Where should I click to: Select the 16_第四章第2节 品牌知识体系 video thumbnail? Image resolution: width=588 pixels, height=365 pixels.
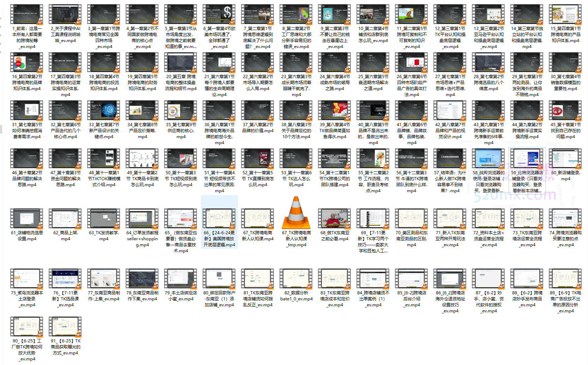point(27,63)
